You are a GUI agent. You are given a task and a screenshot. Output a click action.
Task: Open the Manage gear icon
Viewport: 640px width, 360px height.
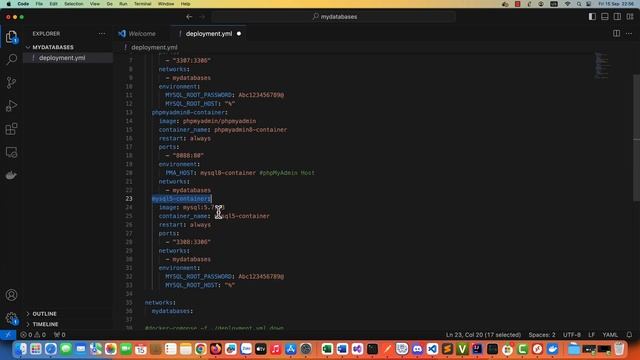click(11, 318)
